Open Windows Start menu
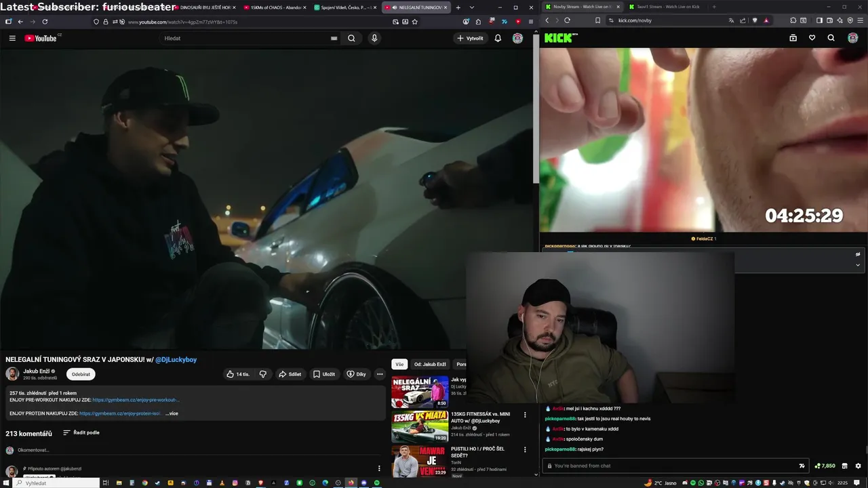 (6, 483)
